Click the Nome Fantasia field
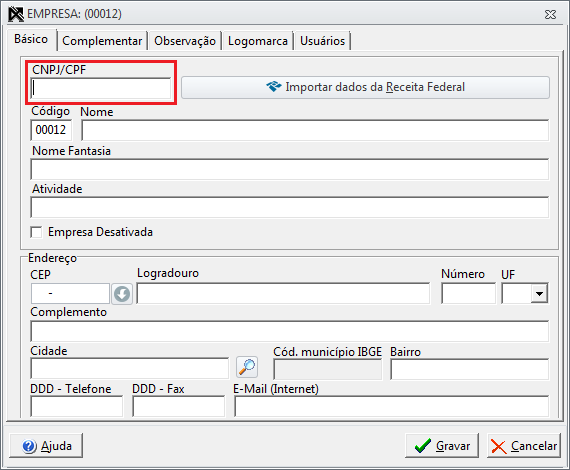The width and height of the screenshot is (570, 470). coord(290,169)
